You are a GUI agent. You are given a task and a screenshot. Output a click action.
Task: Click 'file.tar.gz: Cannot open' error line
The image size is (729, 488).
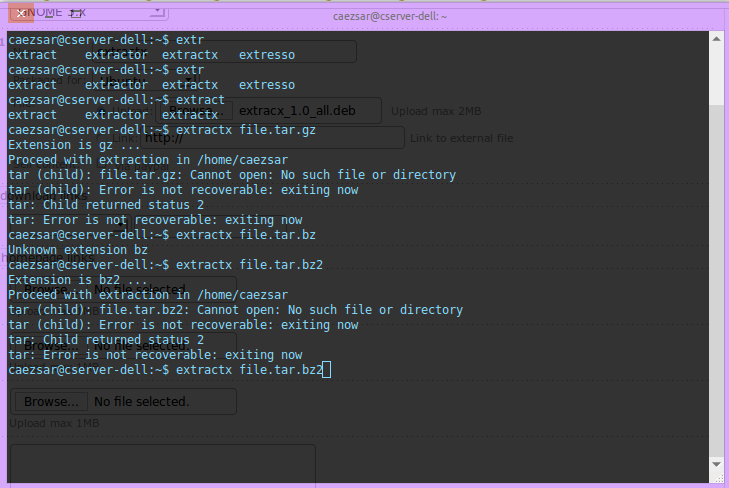232,175
